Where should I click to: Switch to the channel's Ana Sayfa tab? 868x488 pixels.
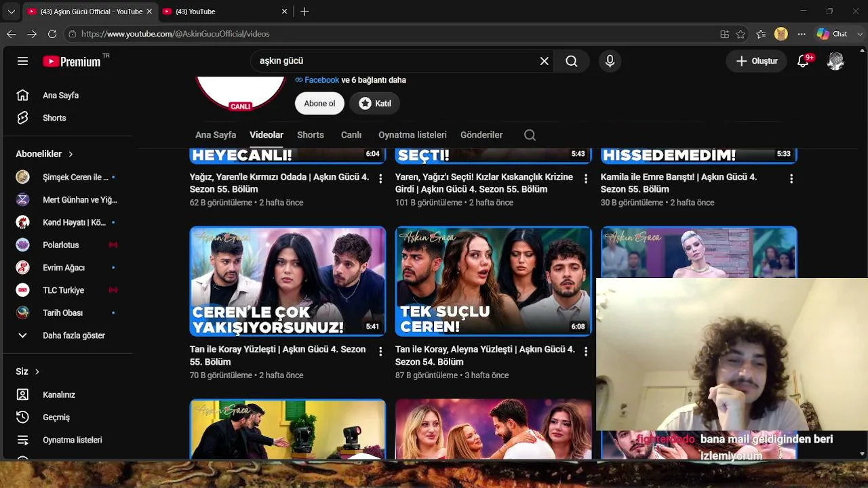[x=216, y=135]
